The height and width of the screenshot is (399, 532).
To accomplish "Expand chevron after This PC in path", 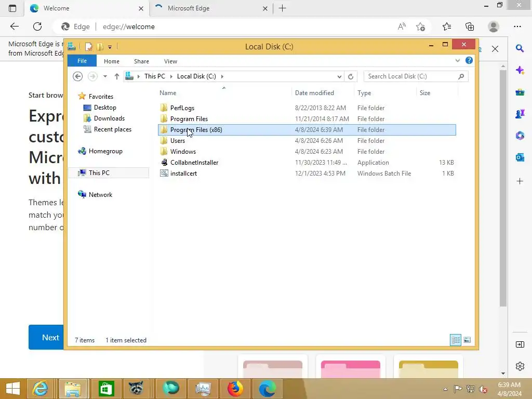I will click(171, 76).
